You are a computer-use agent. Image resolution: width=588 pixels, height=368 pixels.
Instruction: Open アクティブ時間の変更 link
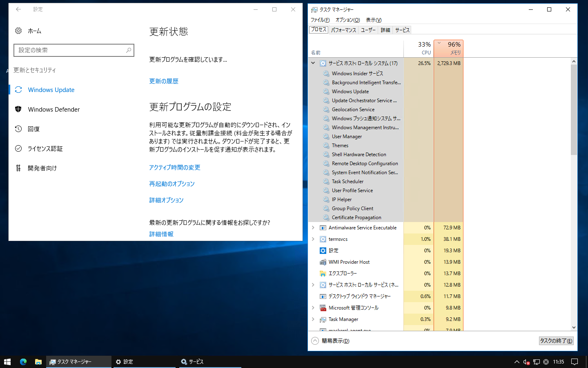point(175,168)
